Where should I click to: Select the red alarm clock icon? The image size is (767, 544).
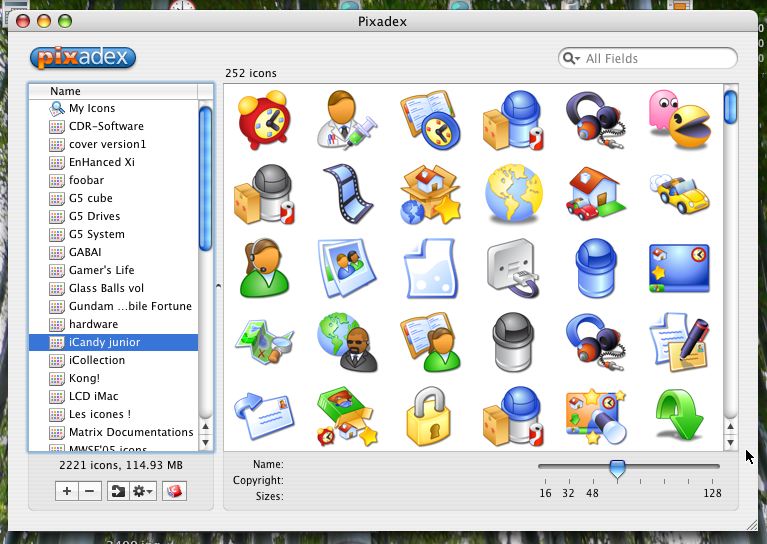click(x=264, y=120)
